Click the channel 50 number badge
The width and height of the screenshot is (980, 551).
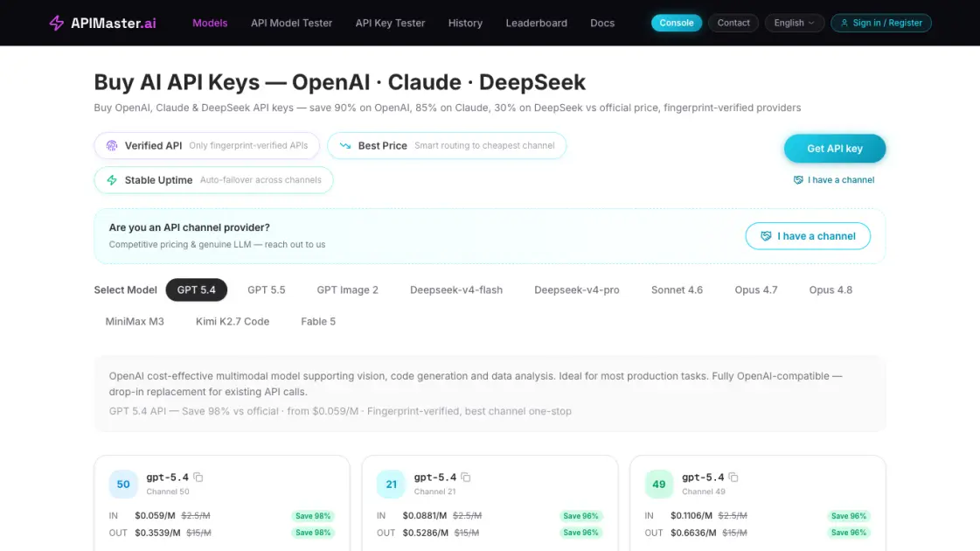pos(123,484)
